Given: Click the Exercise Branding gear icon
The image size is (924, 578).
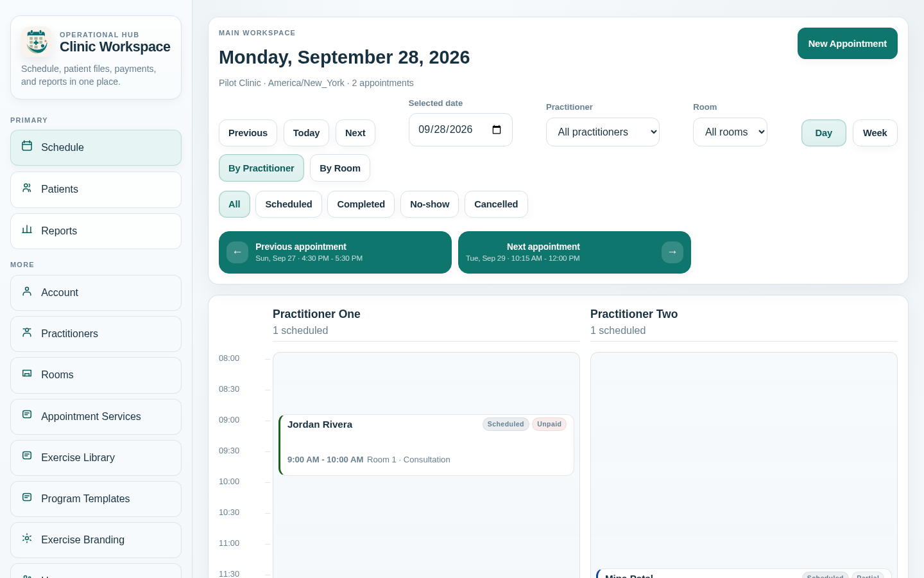Looking at the screenshot, I should 27,538.
